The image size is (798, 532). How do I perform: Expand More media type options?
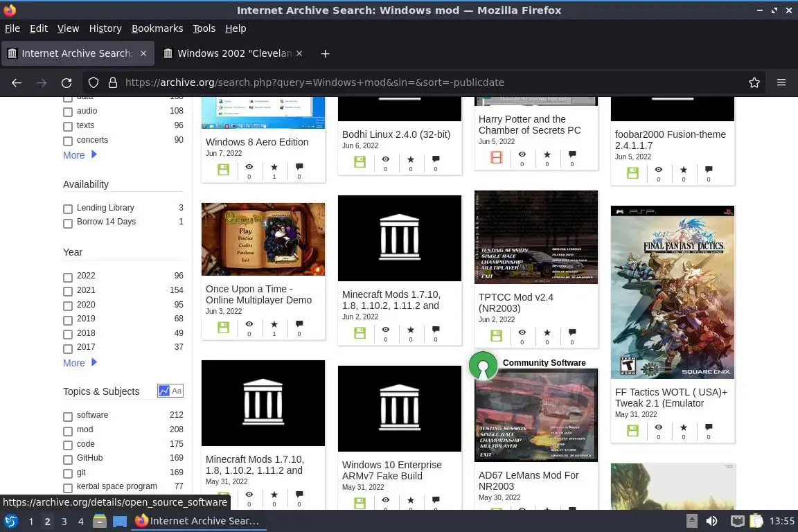coord(80,155)
